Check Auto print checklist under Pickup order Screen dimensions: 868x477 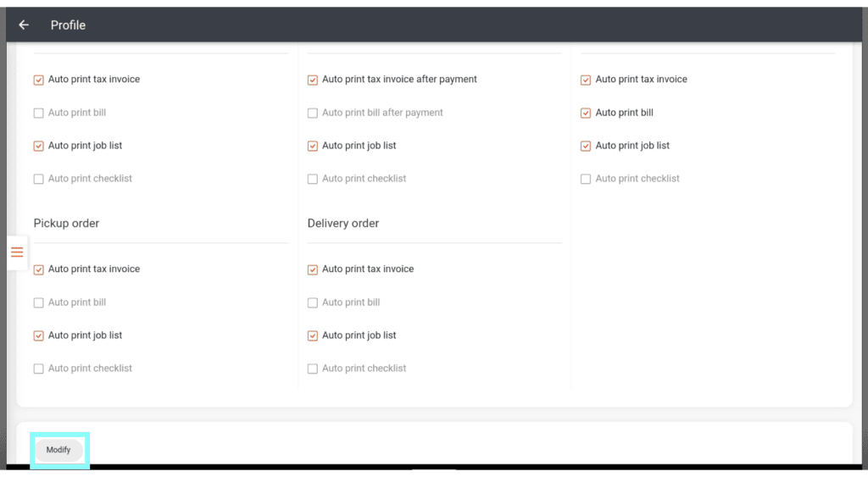39,369
